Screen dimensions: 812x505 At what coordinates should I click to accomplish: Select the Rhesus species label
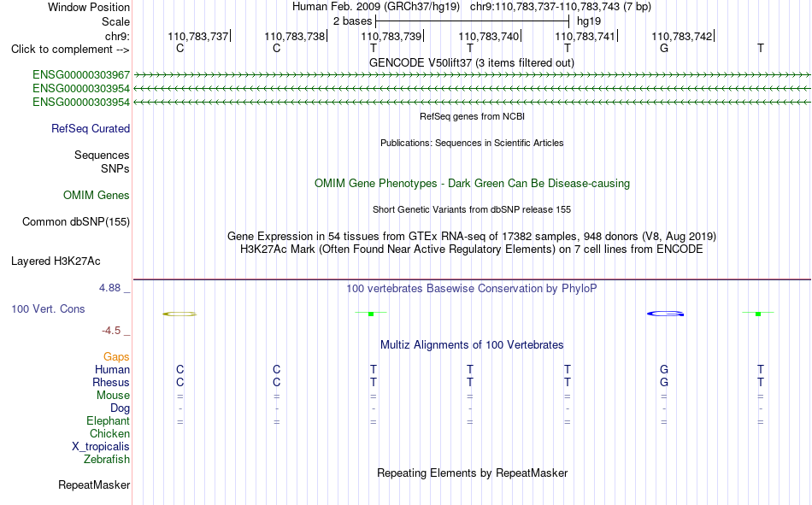point(111,382)
